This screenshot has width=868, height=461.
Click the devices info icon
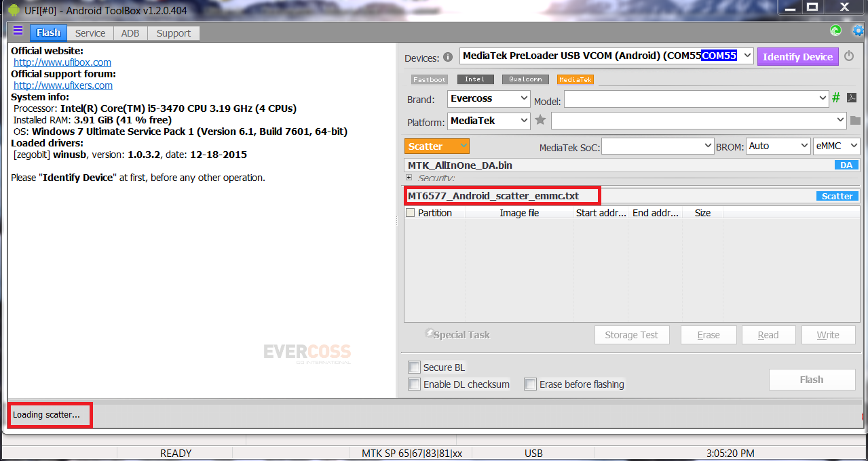pyautogui.click(x=448, y=58)
